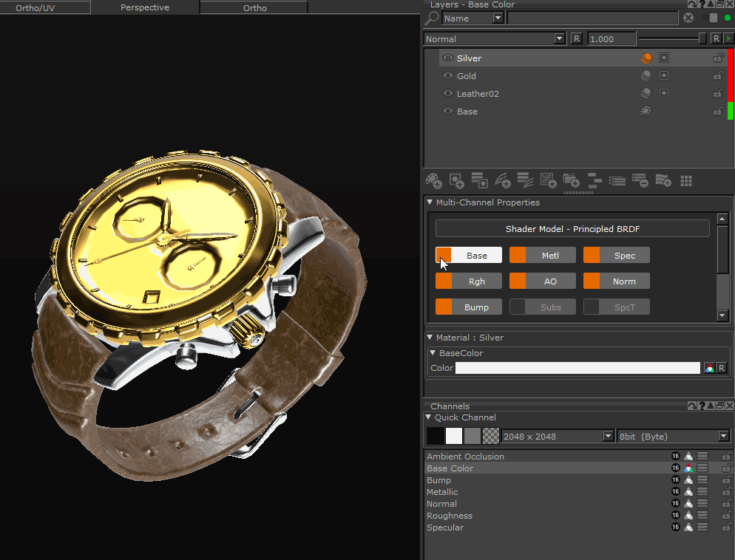
Task: Select the Roughness channel in Channels list
Action: pyautogui.click(x=450, y=516)
